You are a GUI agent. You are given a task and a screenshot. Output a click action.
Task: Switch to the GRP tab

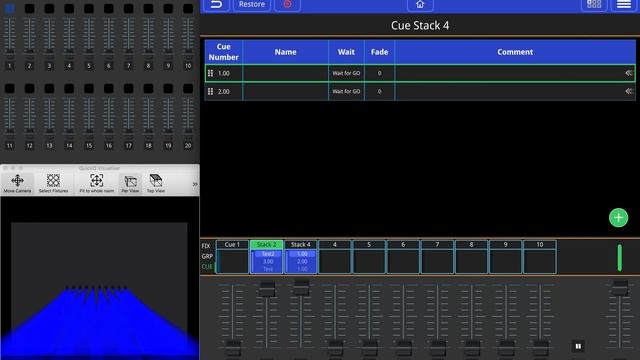207,256
